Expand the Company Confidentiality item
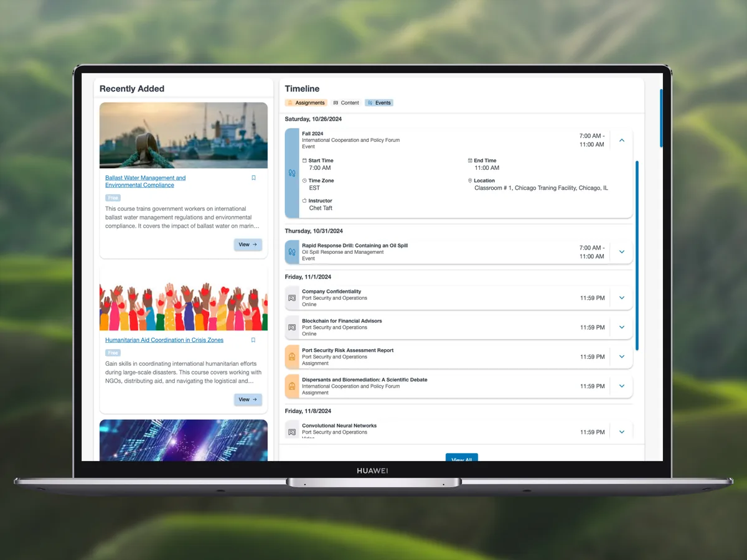 pyautogui.click(x=621, y=298)
